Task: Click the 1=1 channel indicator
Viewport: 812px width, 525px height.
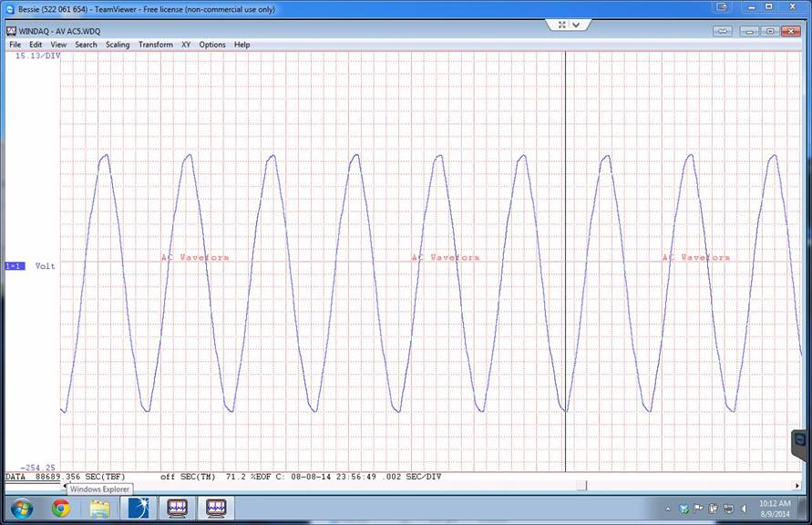Action: pos(15,266)
